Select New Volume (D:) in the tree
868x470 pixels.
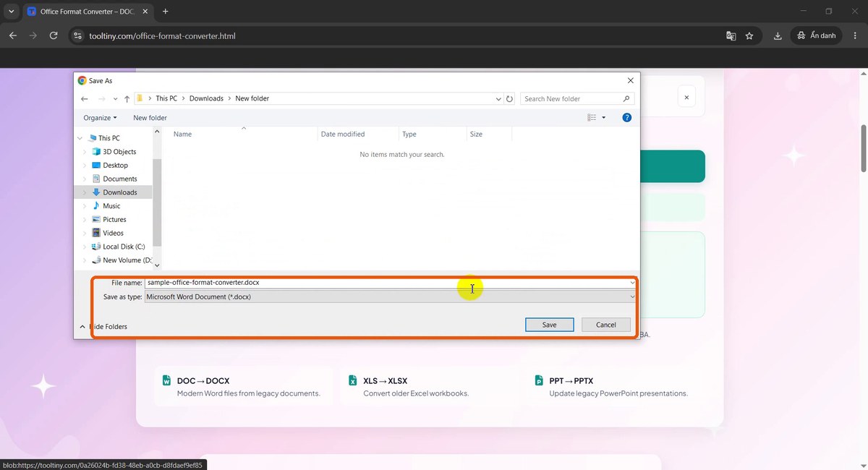[127, 260]
